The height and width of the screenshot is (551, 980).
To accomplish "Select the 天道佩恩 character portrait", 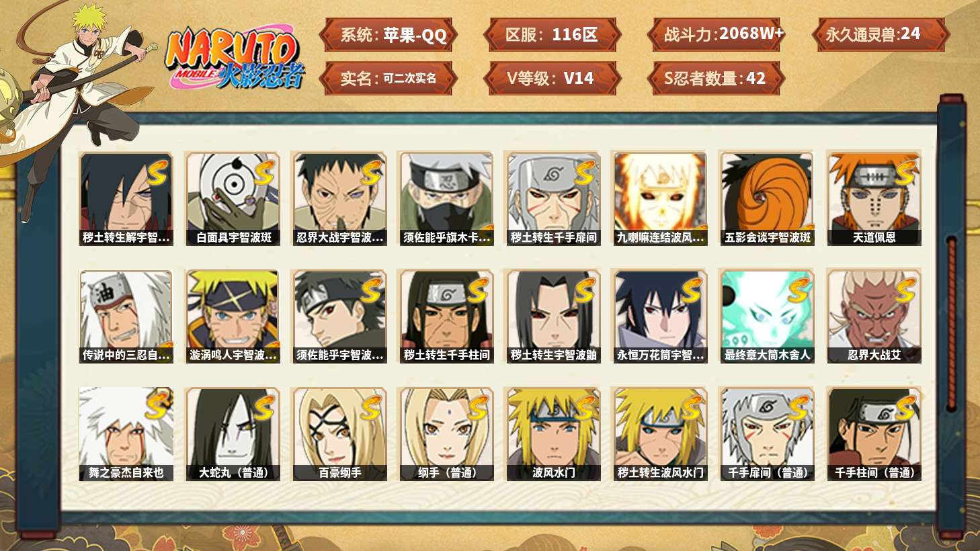I will tap(874, 198).
